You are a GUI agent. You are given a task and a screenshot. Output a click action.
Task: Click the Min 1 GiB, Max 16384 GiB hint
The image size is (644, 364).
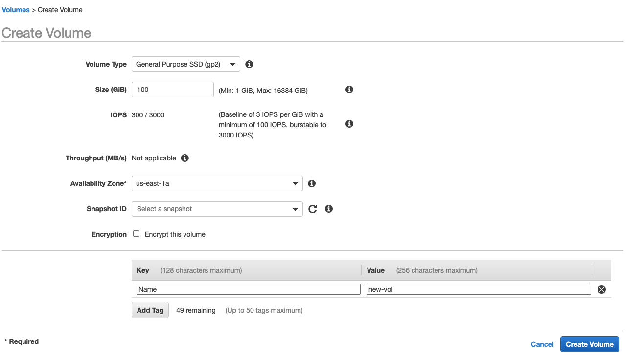263,91
